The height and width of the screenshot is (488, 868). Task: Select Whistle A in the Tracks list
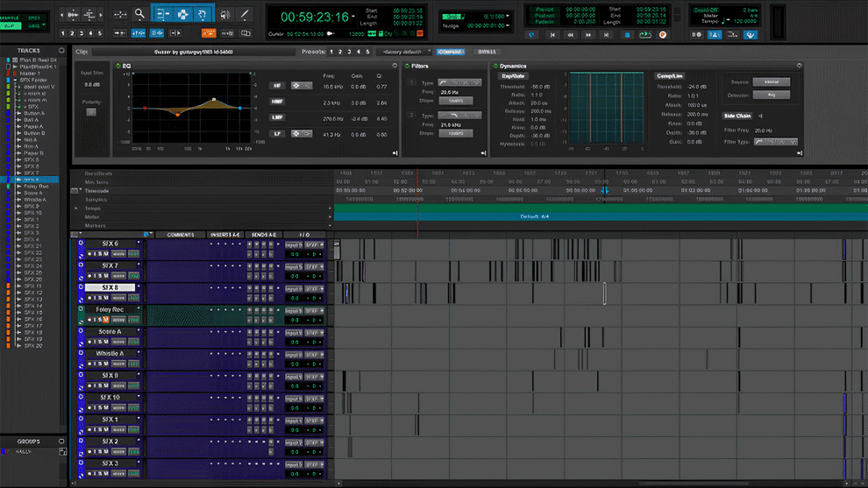[x=35, y=200]
